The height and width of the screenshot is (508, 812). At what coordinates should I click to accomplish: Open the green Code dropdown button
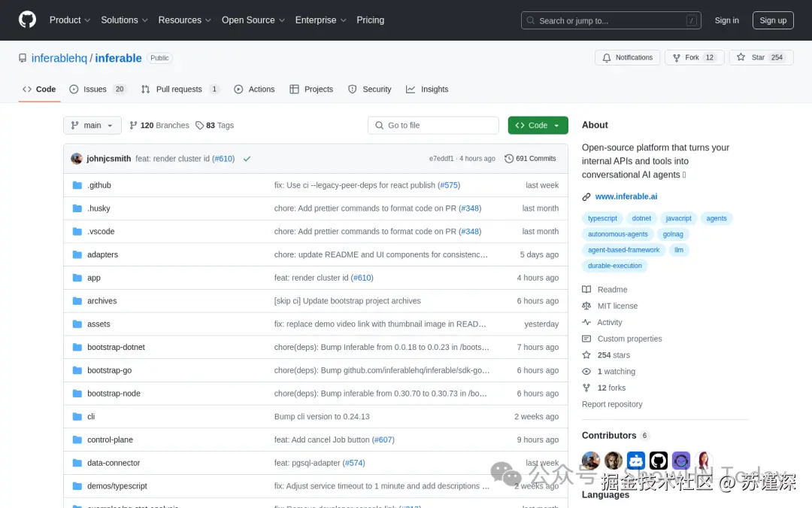click(538, 126)
